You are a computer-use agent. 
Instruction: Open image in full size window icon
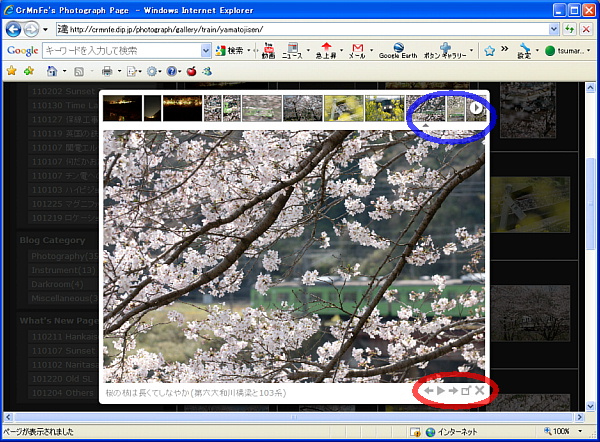[x=465, y=390]
